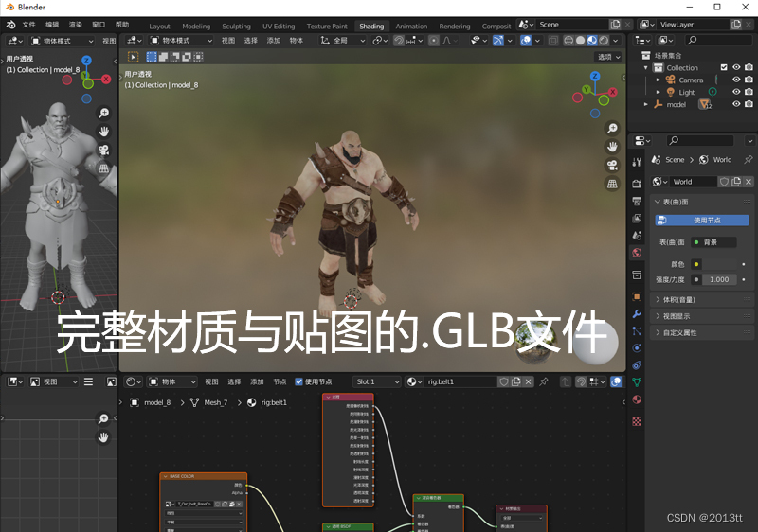
Task: Switch main viewport to orthographic grid icon
Action: (x=612, y=184)
